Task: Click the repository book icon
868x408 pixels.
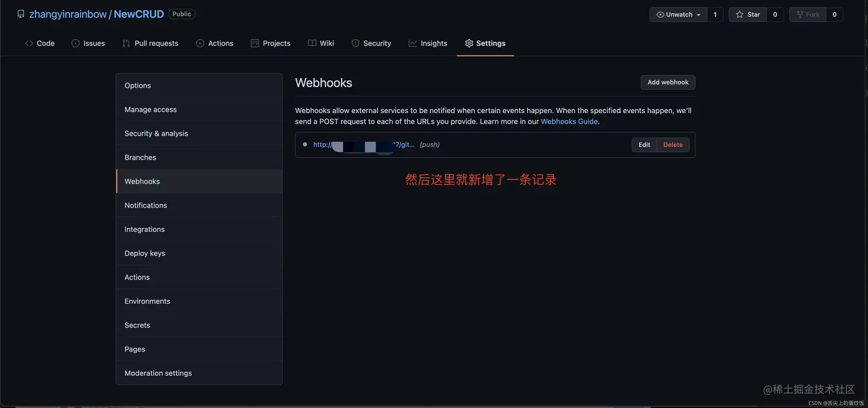Action: coord(21,14)
